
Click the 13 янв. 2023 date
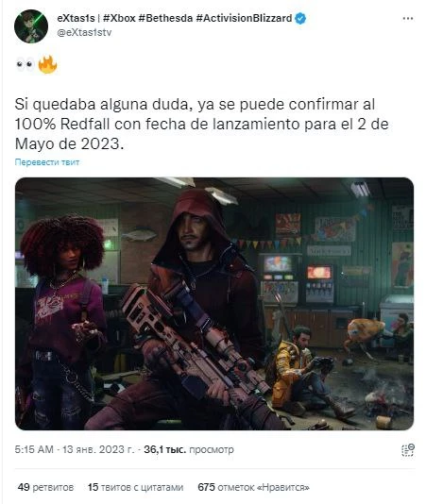tap(98, 449)
